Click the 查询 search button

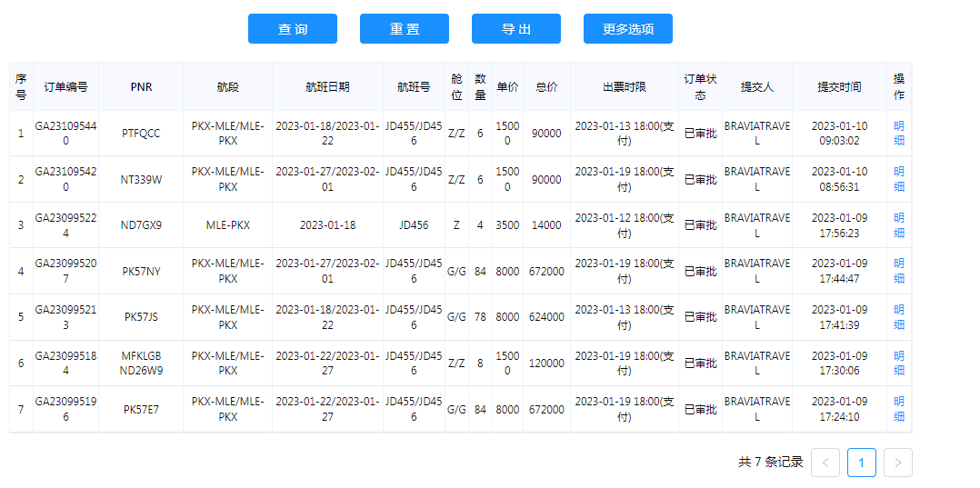pos(292,29)
